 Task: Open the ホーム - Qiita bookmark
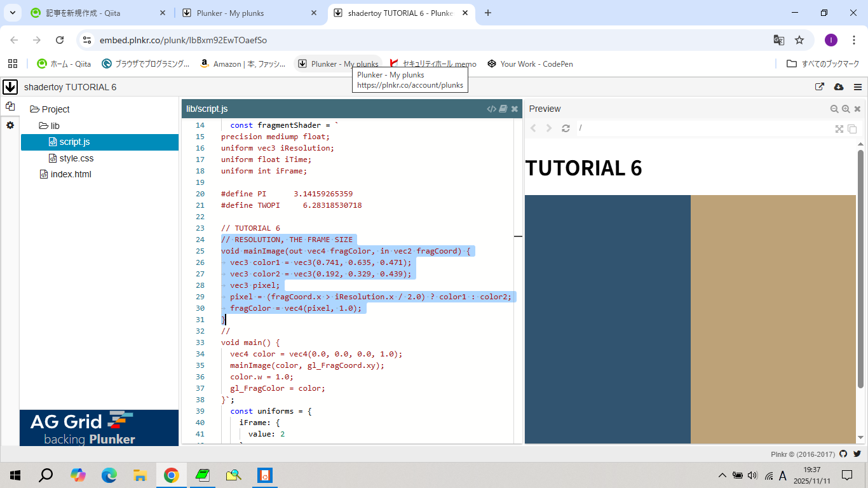tap(64, 64)
